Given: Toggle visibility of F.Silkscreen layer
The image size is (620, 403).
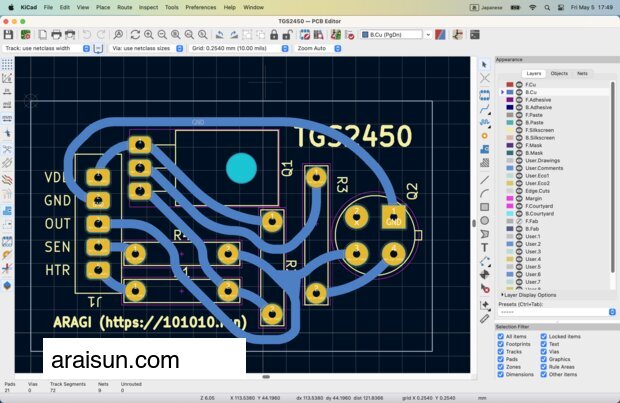Looking at the screenshot, I should pos(520,130).
